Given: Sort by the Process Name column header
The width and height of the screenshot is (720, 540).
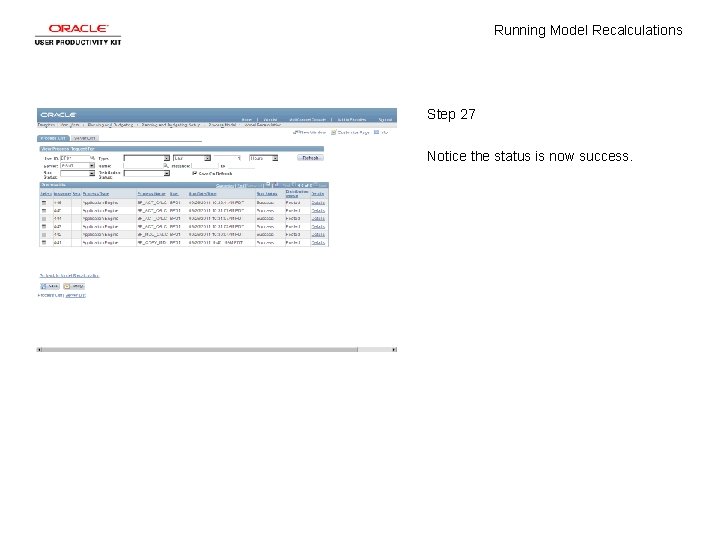Looking at the screenshot, I should 151,194.
